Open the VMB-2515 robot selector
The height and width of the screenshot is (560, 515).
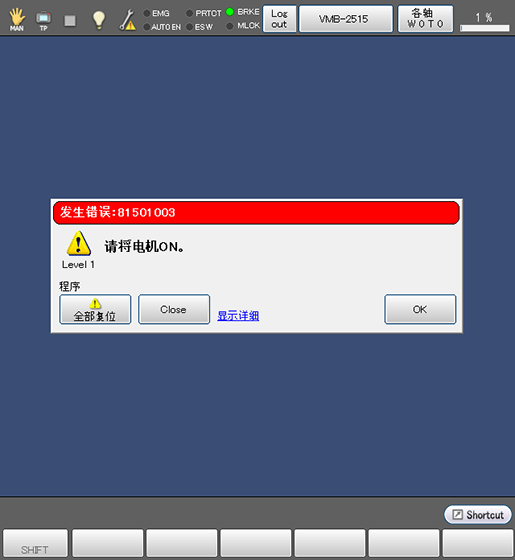coord(346,19)
